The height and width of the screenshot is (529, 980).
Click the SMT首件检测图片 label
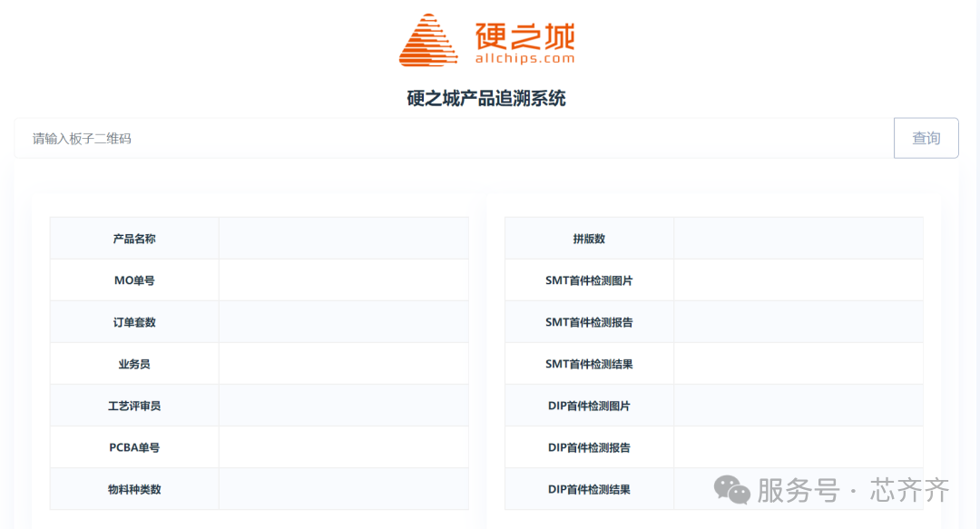pyautogui.click(x=590, y=280)
